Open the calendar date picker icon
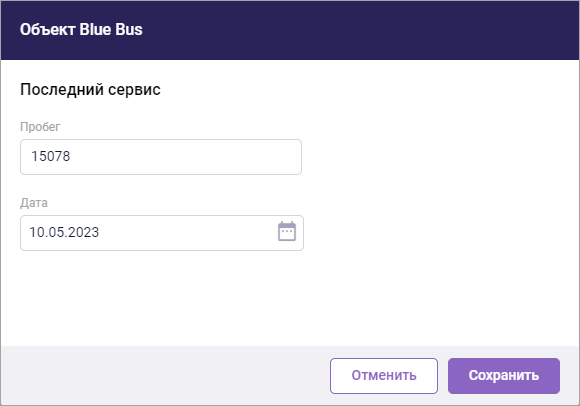This screenshot has height=406, width=580. click(x=287, y=231)
